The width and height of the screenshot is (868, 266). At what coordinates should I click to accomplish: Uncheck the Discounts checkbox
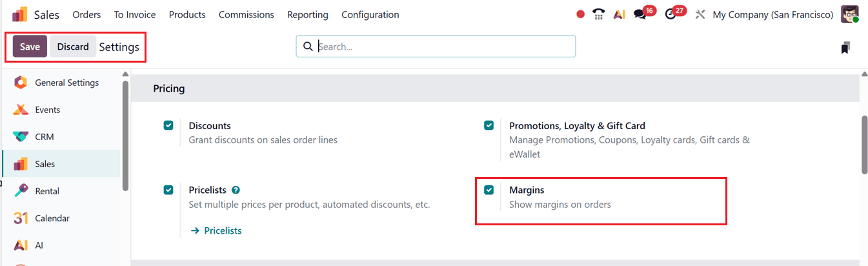pyautogui.click(x=168, y=125)
